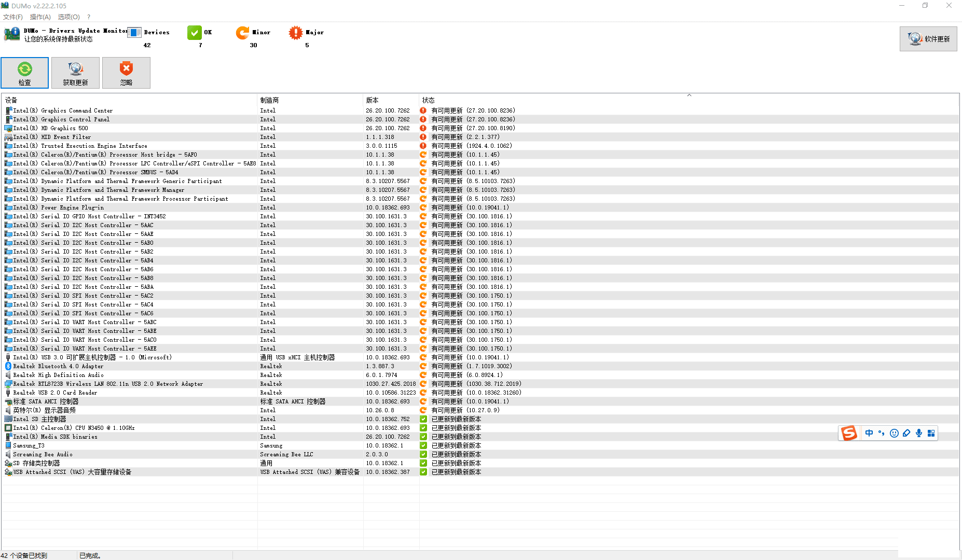Click the DUMo application logo icon
This screenshot has width=962, height=560.
(11, 34)
